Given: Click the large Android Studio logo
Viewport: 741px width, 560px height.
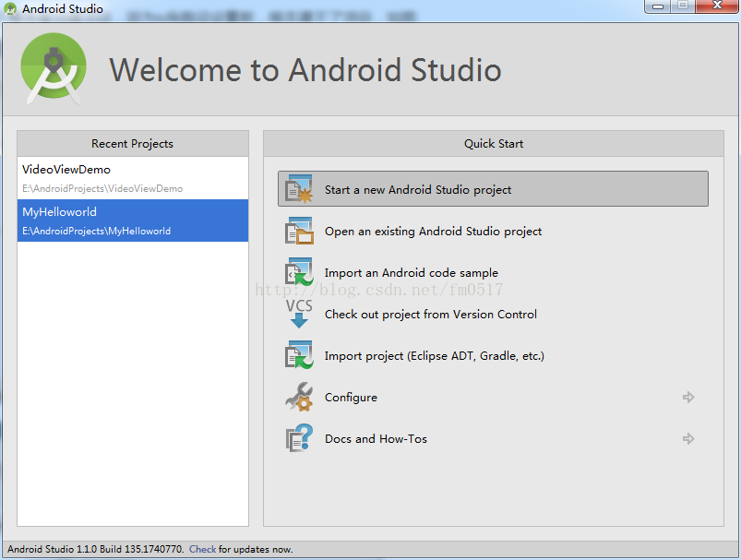Looking at the screenshot, I should pos(54,68).
